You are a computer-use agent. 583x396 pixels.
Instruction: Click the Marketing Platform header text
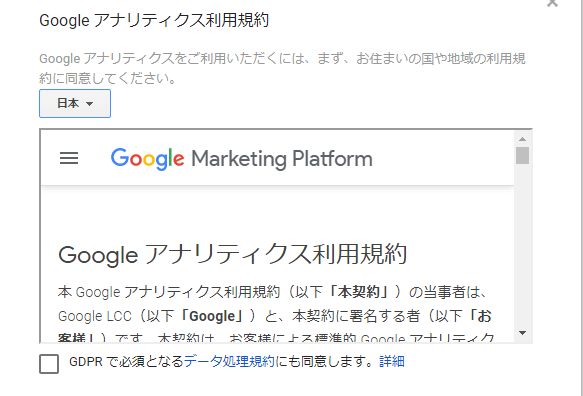[282, 159]
